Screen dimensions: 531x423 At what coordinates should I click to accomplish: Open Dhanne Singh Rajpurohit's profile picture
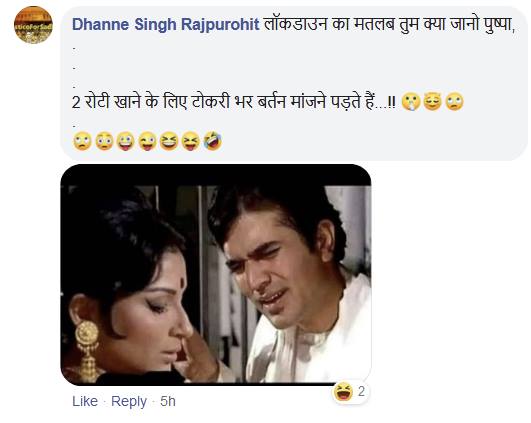[x=33, y=25]
